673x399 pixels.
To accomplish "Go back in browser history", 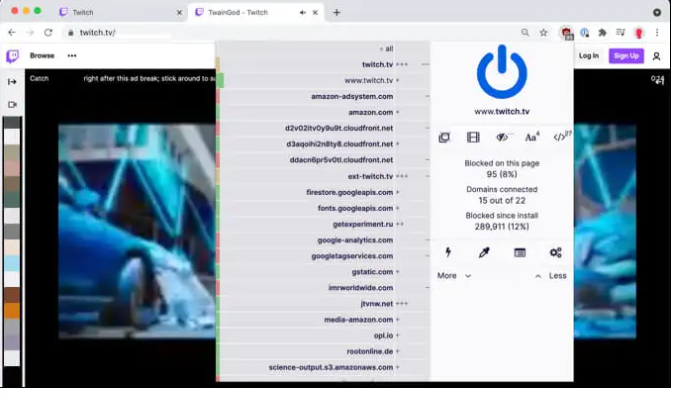I will (x=12, y=33).
